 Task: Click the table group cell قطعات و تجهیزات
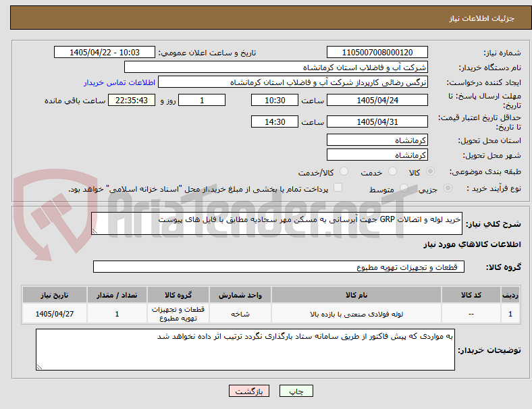178,314
